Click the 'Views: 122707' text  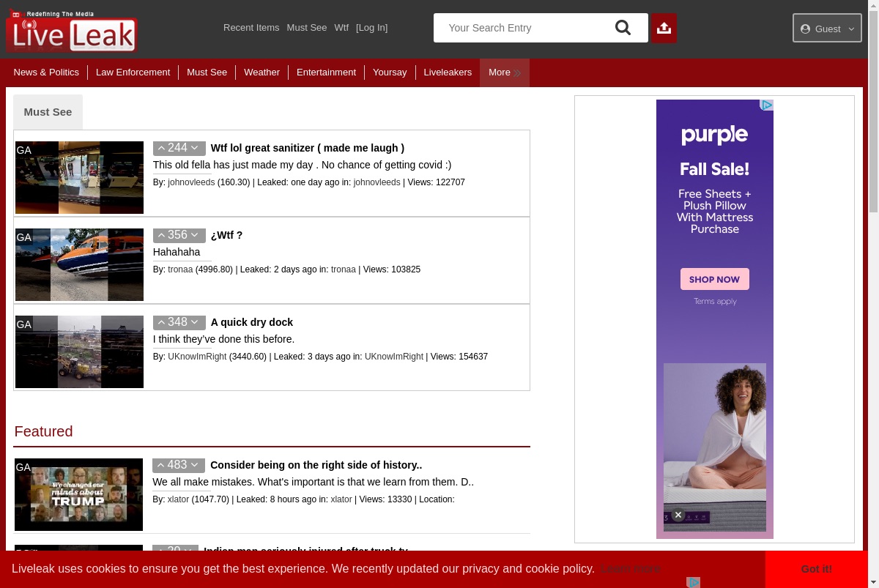pyautogui.click(x=437, y=182)
